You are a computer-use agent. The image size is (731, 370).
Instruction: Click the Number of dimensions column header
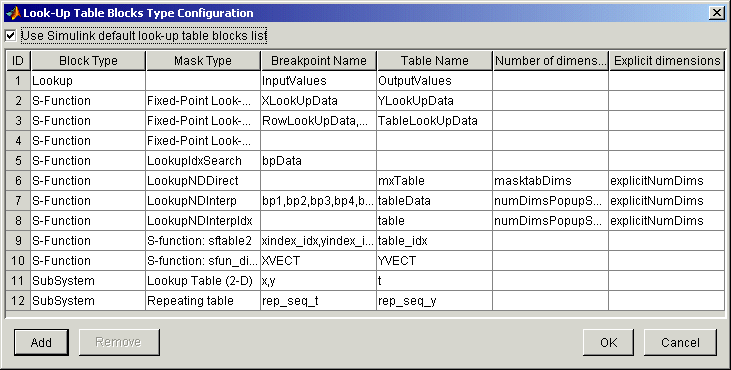[551, 61]
